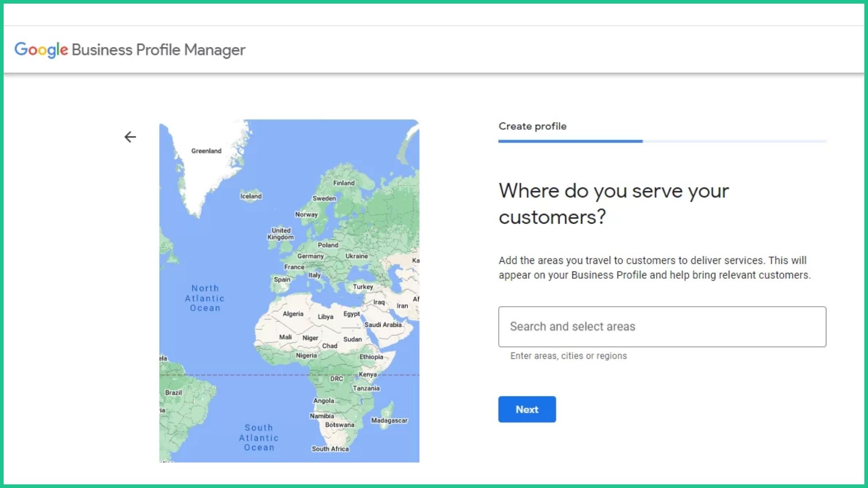
Task: Click the Enter areas, cities or regions hint
Action: (x=569, y=356)
